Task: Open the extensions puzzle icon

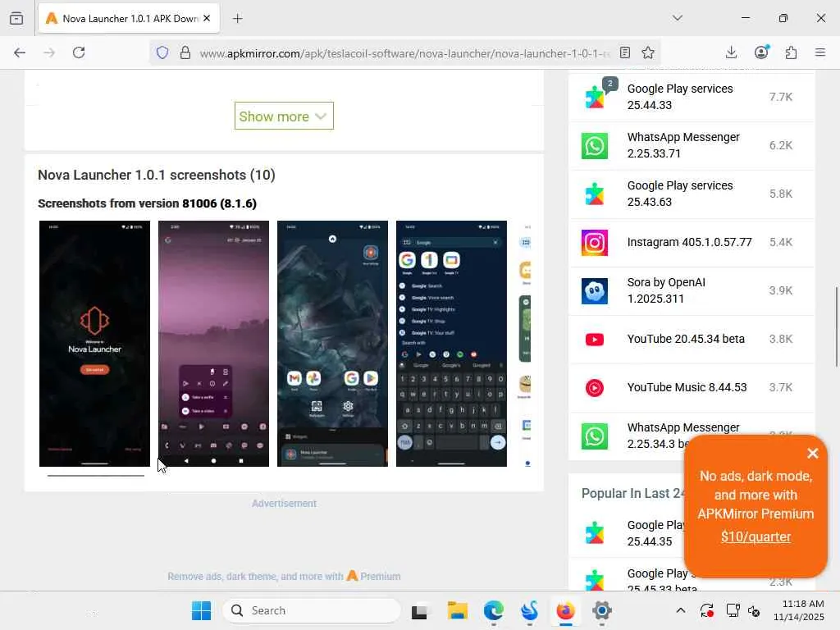Action: 791,52
